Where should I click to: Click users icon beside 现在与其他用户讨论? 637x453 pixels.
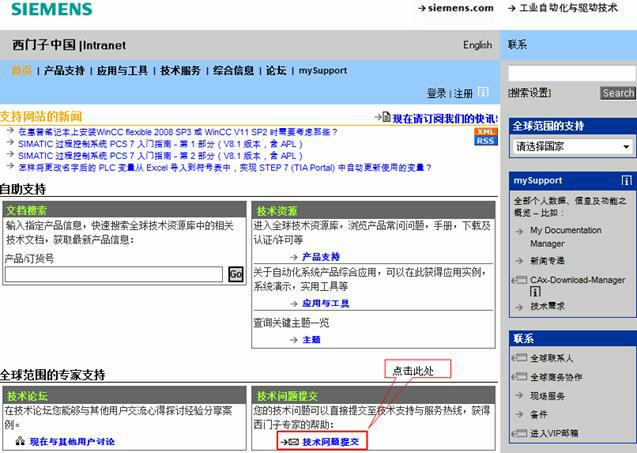click(x=20, y=441)
